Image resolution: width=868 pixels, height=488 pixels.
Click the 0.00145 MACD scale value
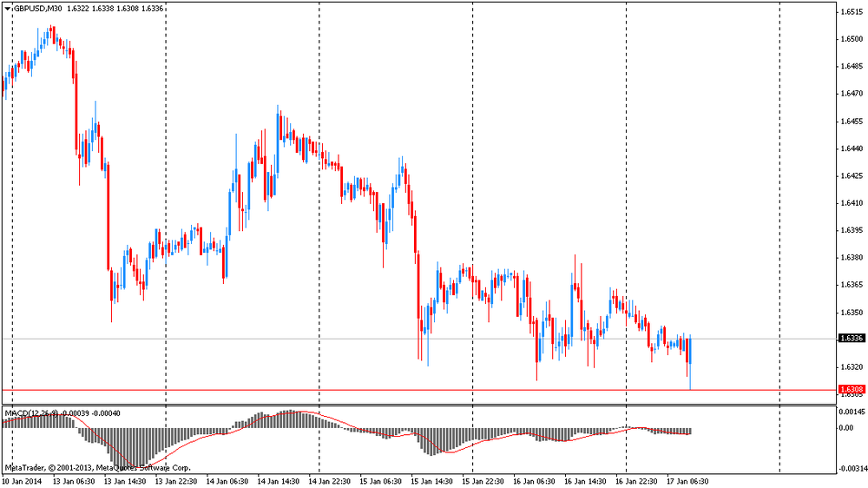pos(851,412)
